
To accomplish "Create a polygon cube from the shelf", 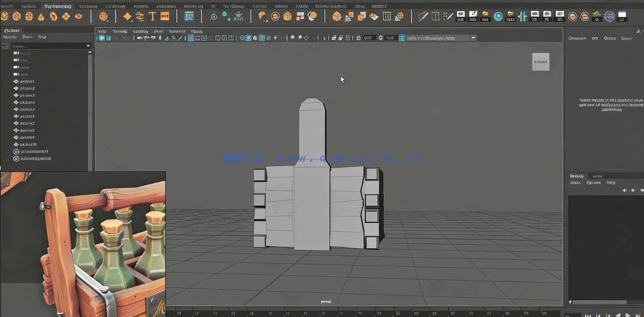I will [17, 16].
